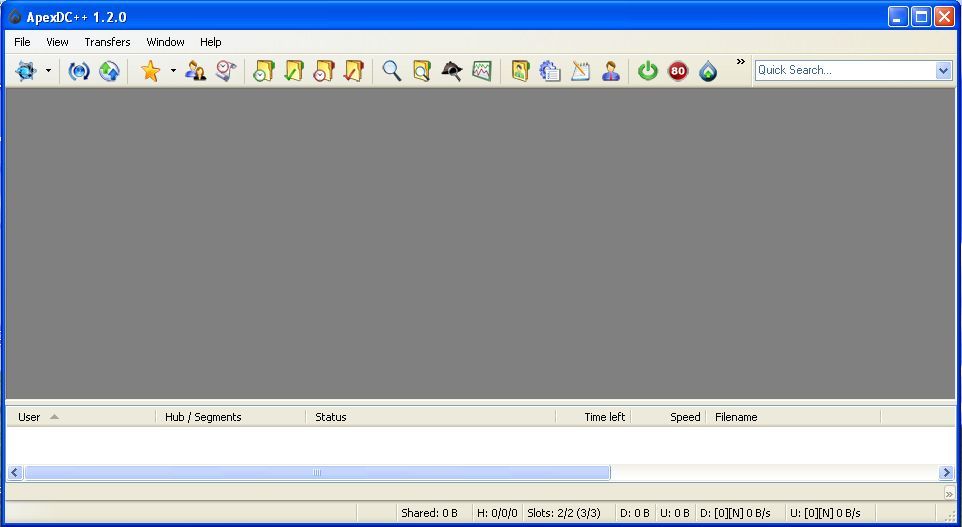The width and height of the screenshot is (962, 527).
Task: Open the Favorite Users two-people icon
Action: click(196, 71)
